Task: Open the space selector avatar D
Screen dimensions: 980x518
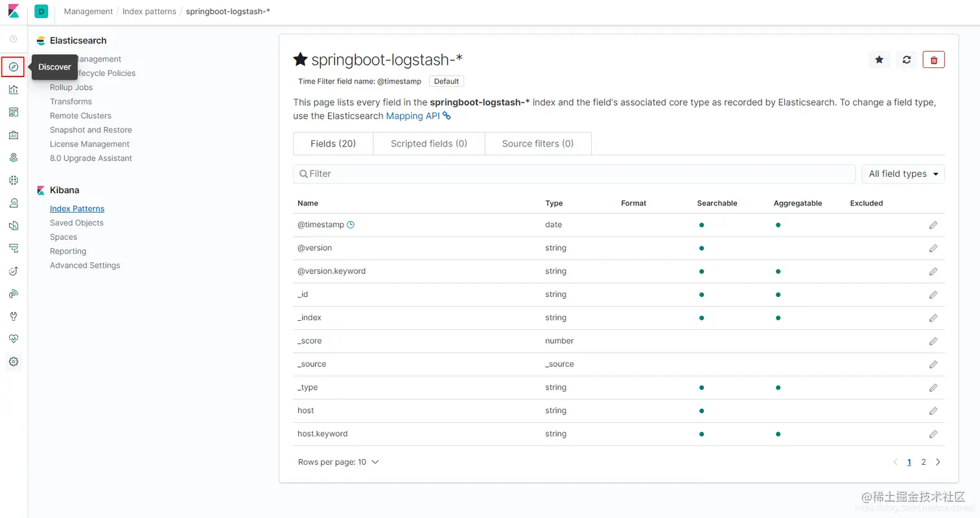Action: point(41,11)
